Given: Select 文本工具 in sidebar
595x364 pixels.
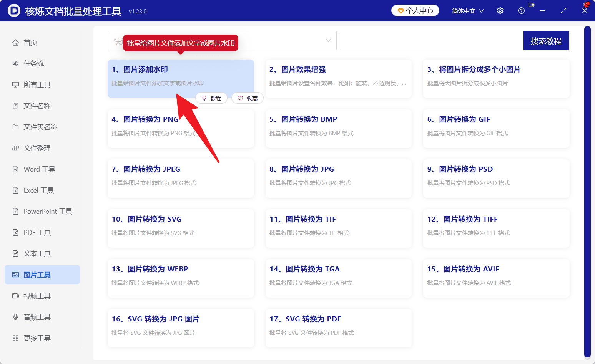Looking at the screenshot, I should (x=42, y=254).
